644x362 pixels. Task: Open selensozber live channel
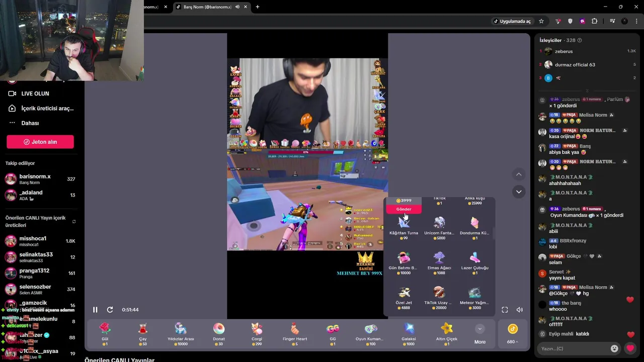click(x=40, y=290)
